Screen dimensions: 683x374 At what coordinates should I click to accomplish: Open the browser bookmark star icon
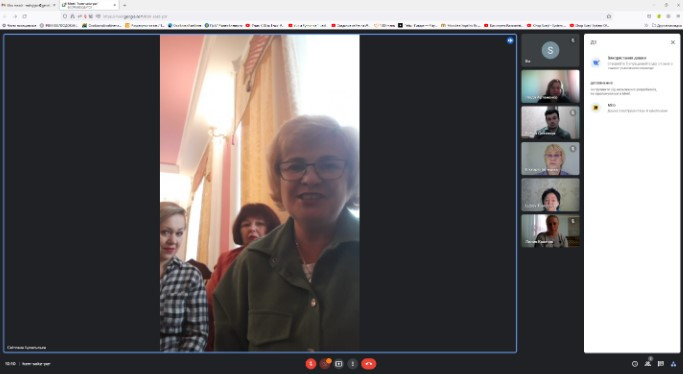tap(609, 16)
